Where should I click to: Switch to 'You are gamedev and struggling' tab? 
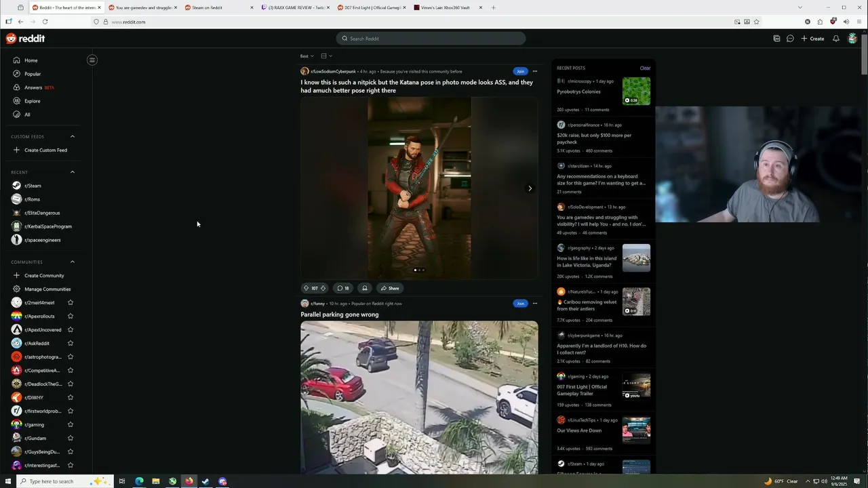click(x=142, y=7)
